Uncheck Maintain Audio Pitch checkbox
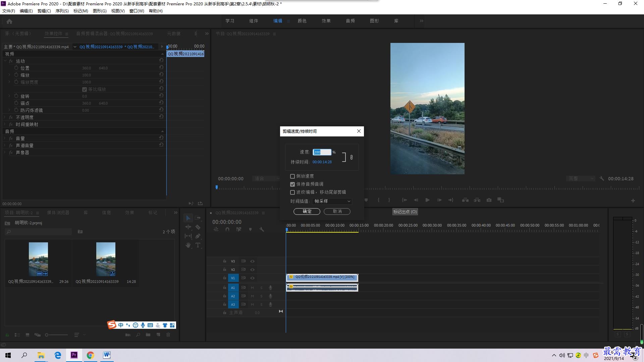 click(x=292, y=184)
